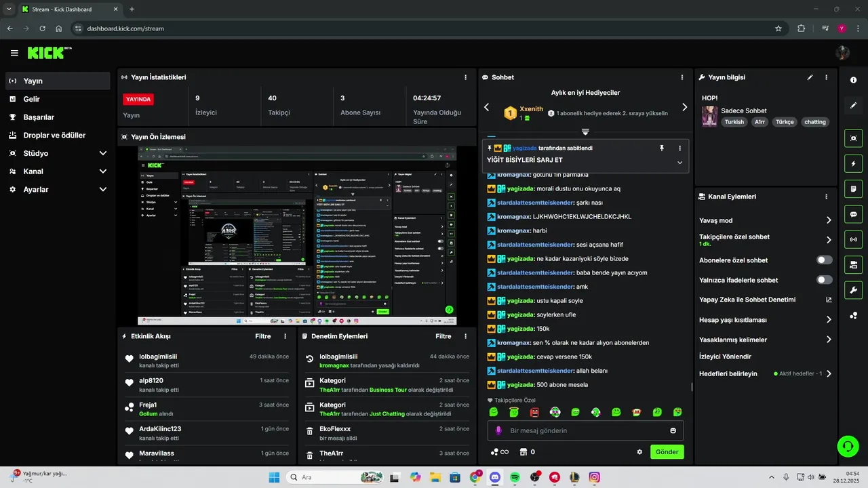The image size is (868, 488).
Task: Open the AI chat moderation external link icon
Action: click(829, 300)
